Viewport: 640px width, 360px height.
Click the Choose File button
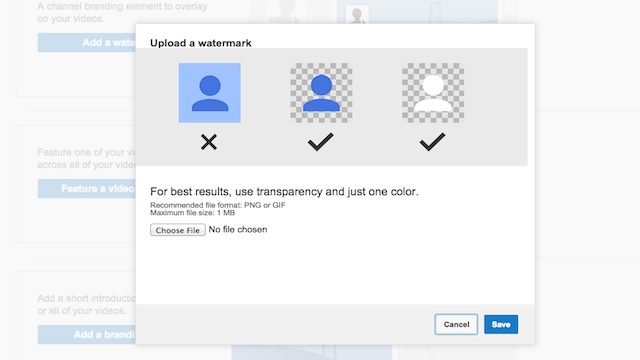(178, 230)
